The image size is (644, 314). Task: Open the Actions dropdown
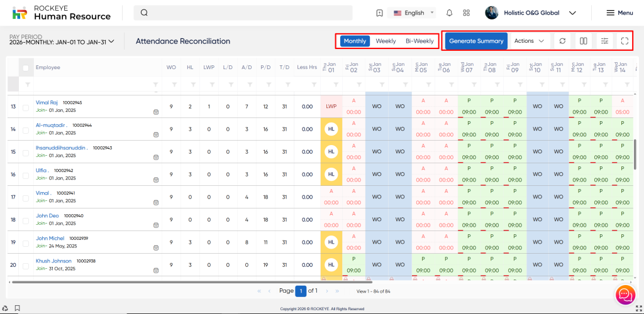[x=529, y=41]
